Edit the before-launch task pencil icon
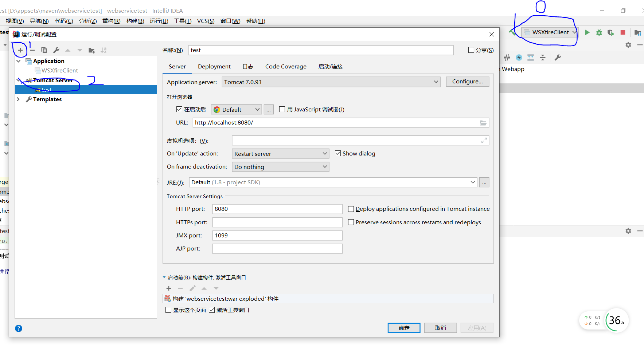The image size is (644, 351). click(x=192, y=288)
